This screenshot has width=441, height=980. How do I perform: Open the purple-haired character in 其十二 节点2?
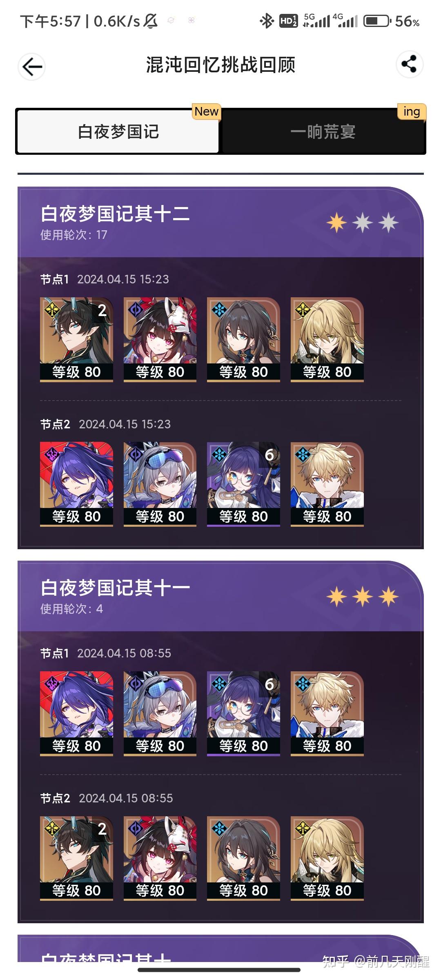76,484
